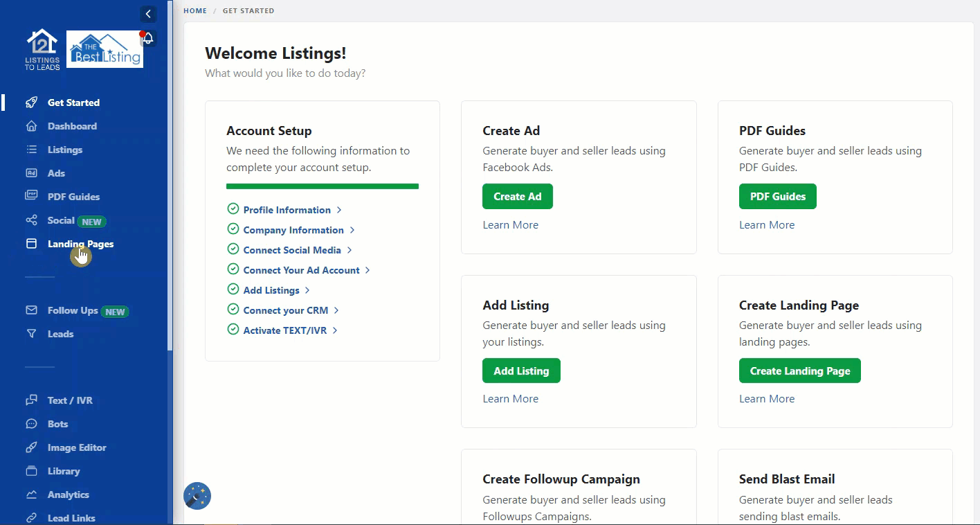This screenshot has width=980, height=525.
Task: Open Analytics from the sidebar menu
Action: pos(68,495)
